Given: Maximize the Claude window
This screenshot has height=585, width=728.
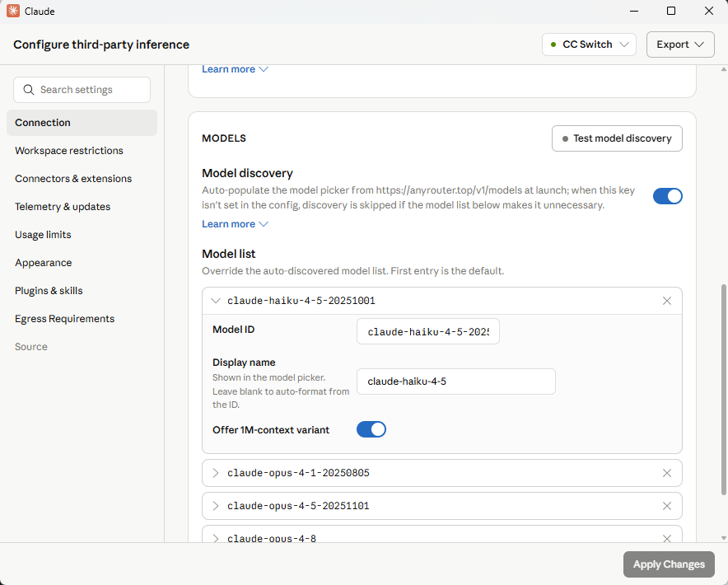Looking at the screenshot, I should point(671,11).
